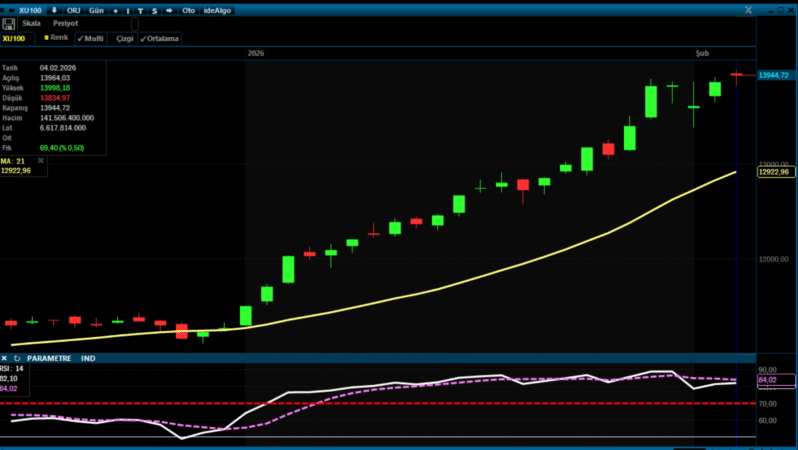798x450 pixels.
Task: Open the IND indicator menu
Action: coord(88,358)
